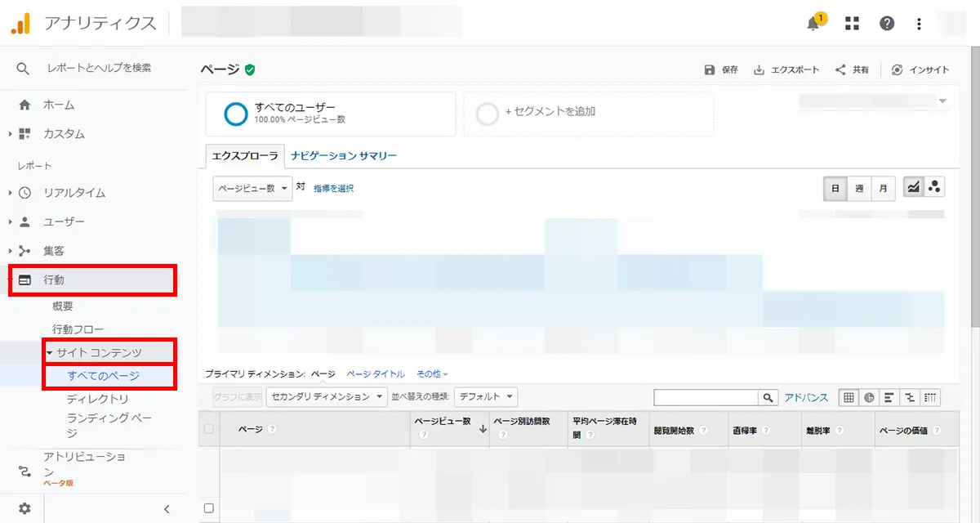The image size is (980, 523).
Task: Open the data table view icon
Action: point(849,397)
